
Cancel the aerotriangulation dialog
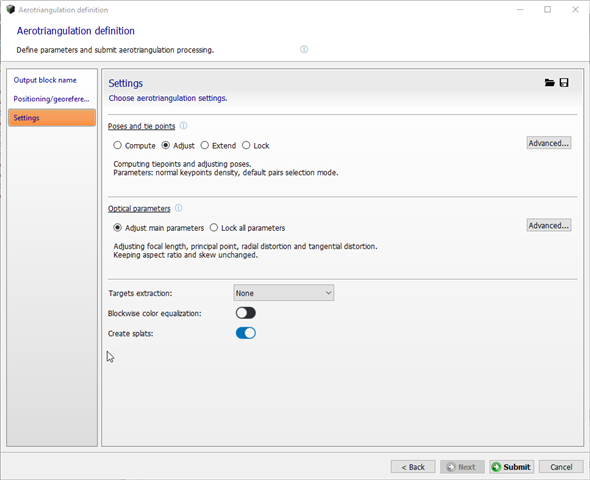click(561, 467)
